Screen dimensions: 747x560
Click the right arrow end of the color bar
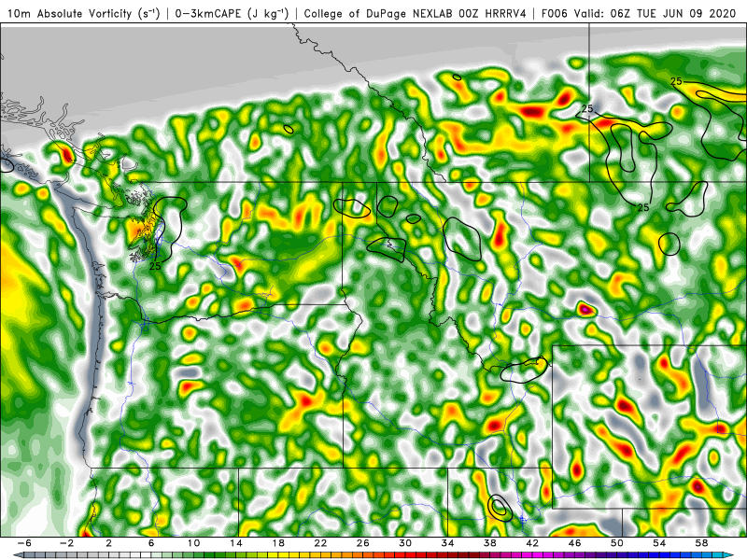tap(729, 555)
